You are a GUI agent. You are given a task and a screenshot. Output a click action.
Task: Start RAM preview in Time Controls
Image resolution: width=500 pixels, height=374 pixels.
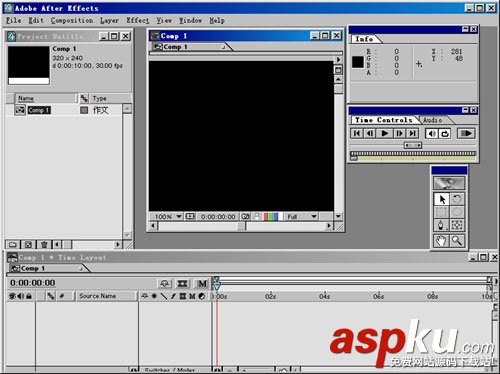[466, 133]
